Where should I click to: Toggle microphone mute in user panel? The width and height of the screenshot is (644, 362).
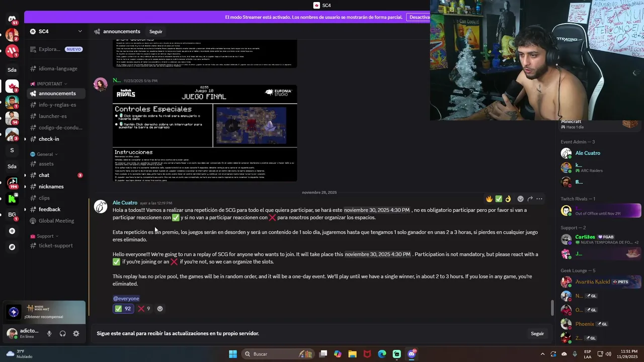(49, 333)
